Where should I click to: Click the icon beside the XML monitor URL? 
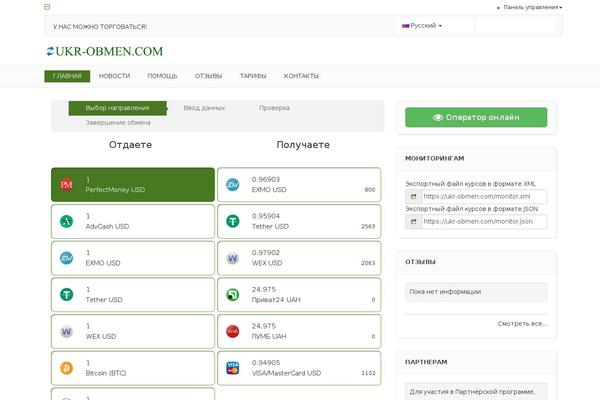click(x=413, y=197)
